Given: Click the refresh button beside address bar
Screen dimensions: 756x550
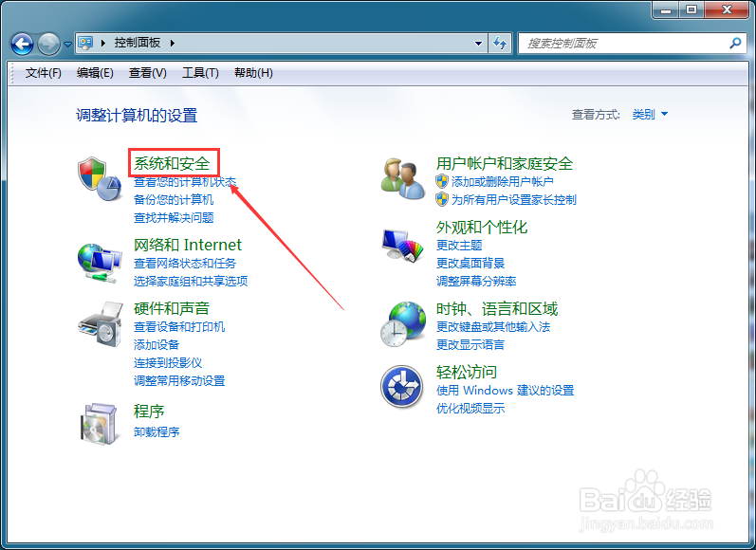Looking at the screenshot, I should (500, 44).
